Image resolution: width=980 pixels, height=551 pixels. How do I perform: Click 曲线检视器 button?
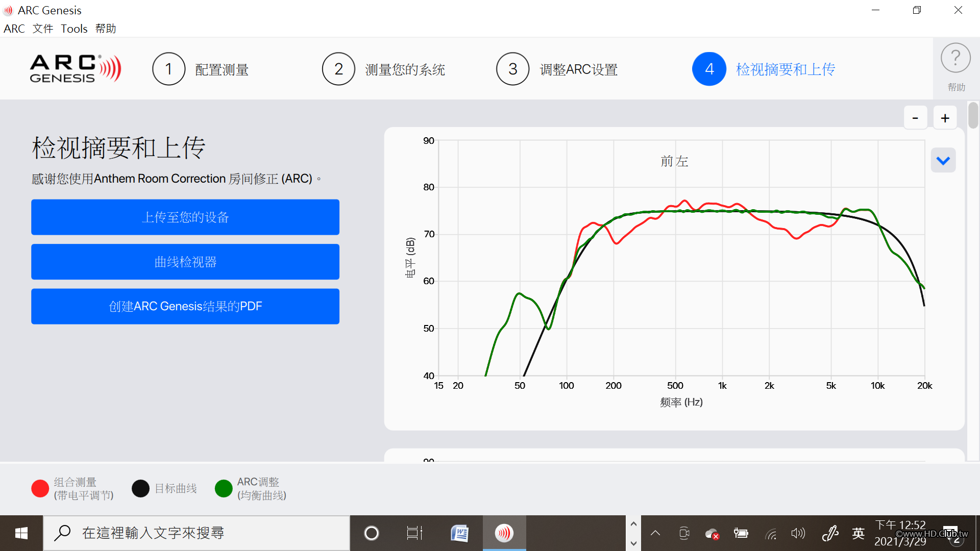tap(185, 262)
